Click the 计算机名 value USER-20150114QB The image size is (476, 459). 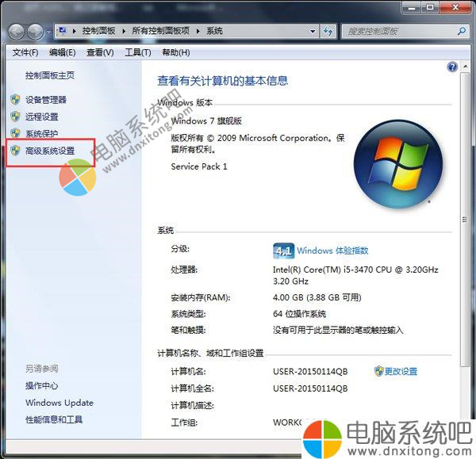[310, 372]
